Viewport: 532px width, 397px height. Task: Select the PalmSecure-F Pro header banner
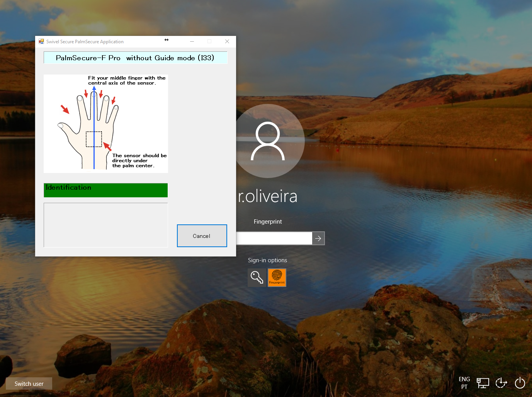135,57
